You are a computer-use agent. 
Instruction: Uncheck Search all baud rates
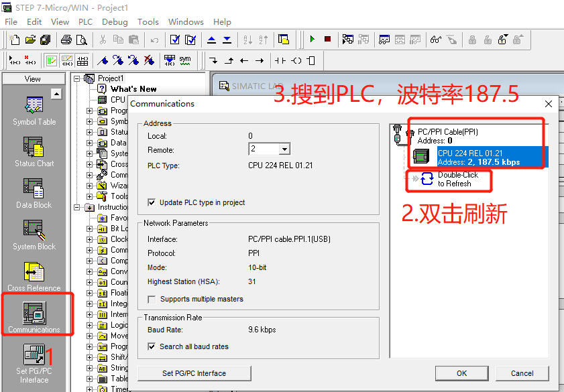coord(152,346)
